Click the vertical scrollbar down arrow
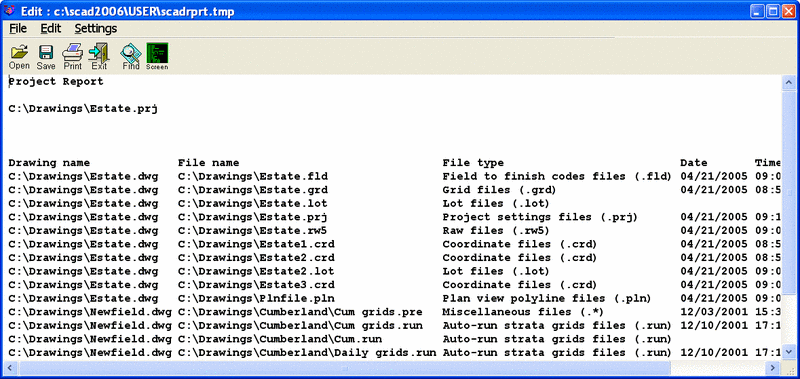The image size is (800, 379). coord(789,353)
